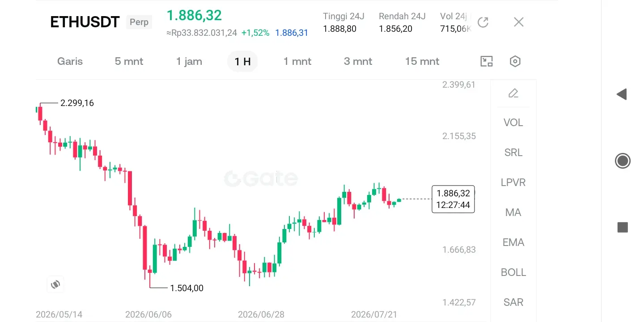Open chart settings hexagon icon
Screen dimensions: 644x322
pos(515,61)
